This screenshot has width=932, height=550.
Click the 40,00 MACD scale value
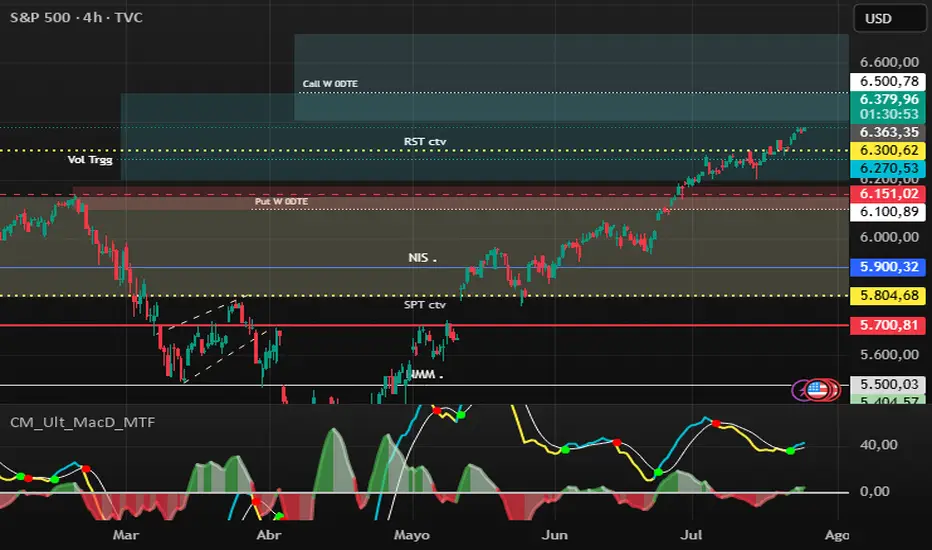tap(879, 445)
